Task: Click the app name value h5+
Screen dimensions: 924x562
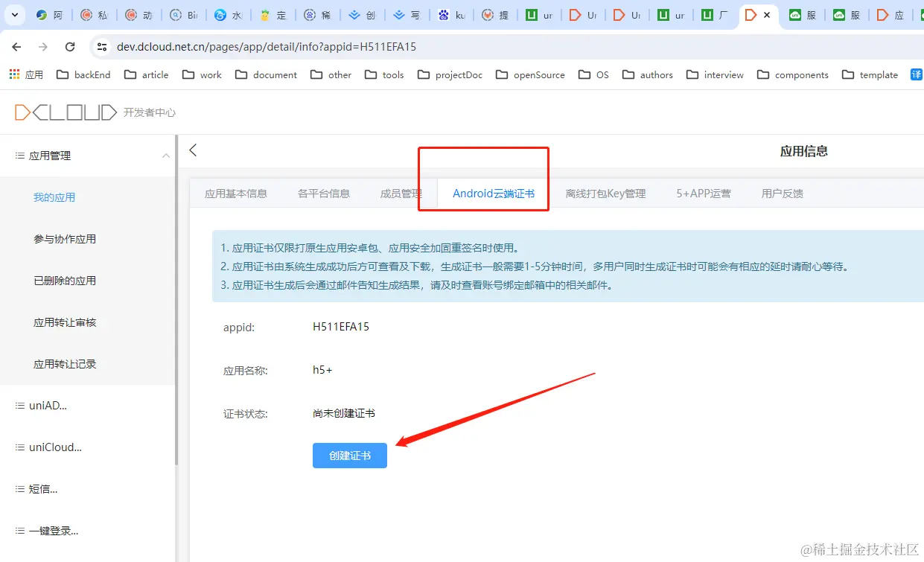Action: point(322,370)
